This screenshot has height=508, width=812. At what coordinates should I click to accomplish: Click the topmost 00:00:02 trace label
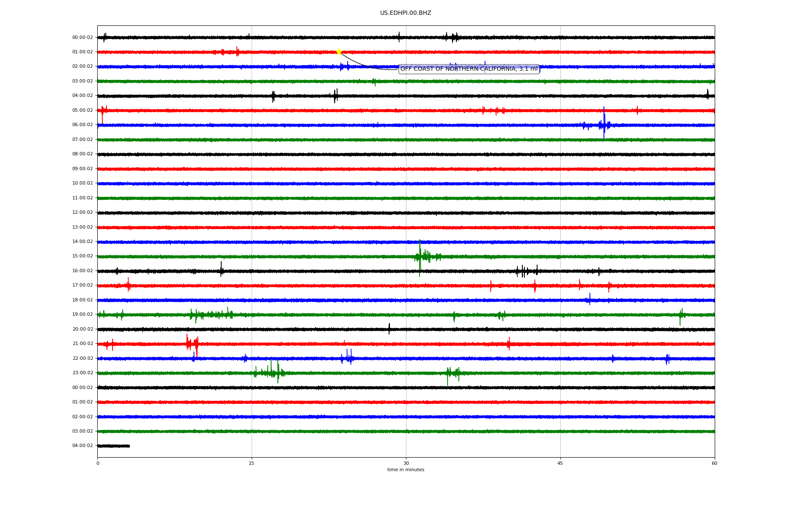82,38
